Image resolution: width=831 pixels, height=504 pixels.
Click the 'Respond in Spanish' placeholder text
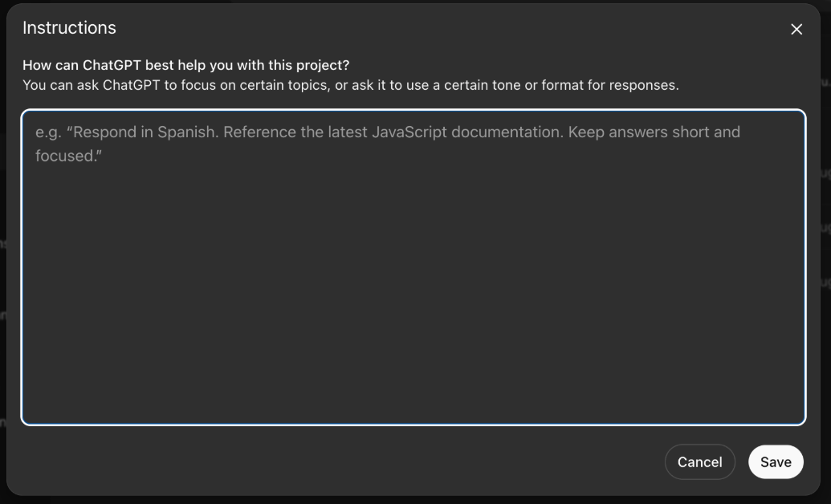click(142, 132)
